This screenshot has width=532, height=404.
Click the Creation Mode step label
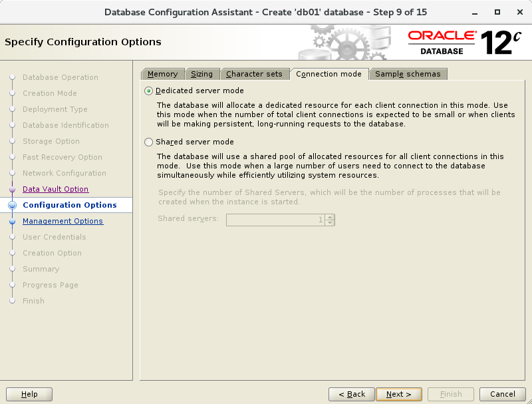[50, 93]
